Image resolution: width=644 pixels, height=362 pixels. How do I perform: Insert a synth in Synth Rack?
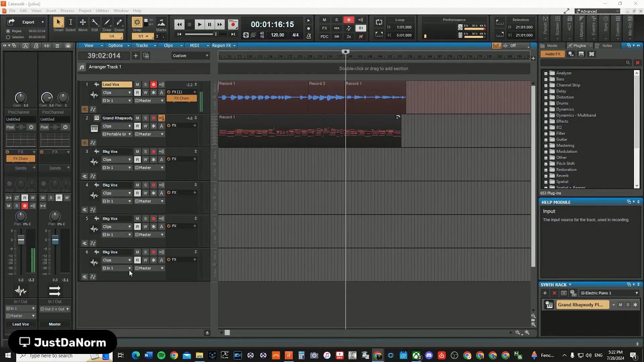pos(545,293)
